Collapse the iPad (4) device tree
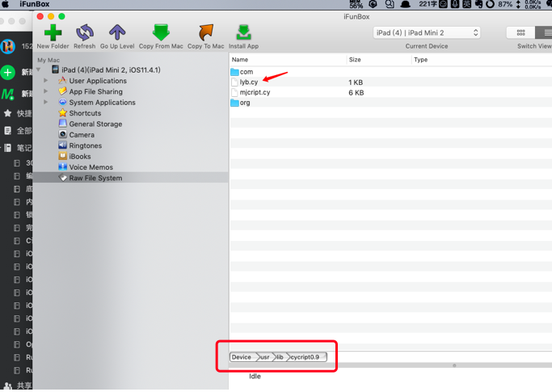The height and width of the screenshot is (392, 552). coord(39,70)
